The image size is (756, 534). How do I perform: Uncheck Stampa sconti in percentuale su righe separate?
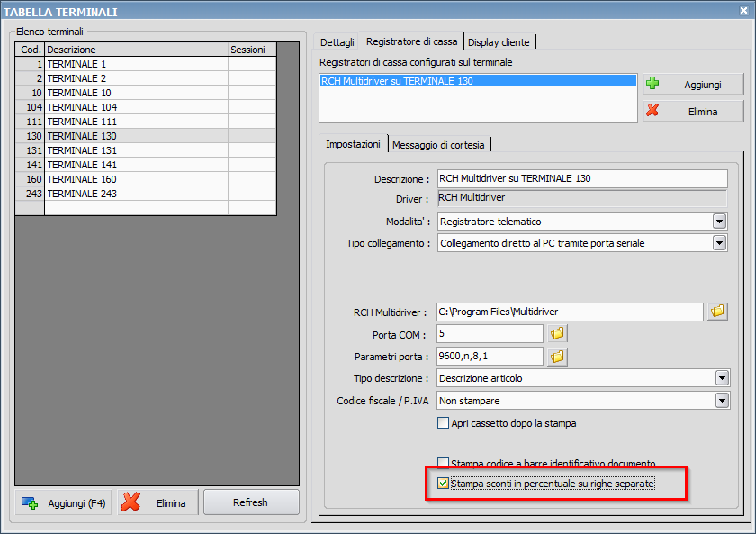[443, 483]
